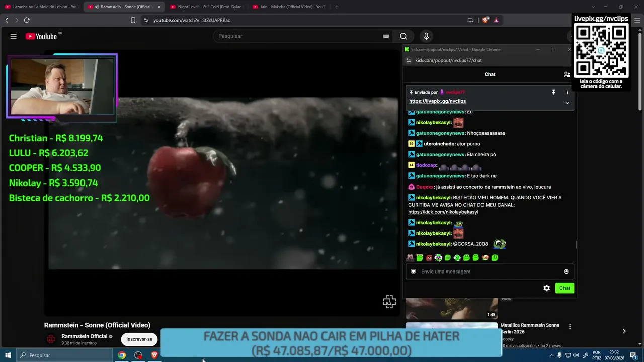Open Google Chrome from the taskbar
Image resolution: width=644 pixels, height=362 pixels.
[122, 355]
